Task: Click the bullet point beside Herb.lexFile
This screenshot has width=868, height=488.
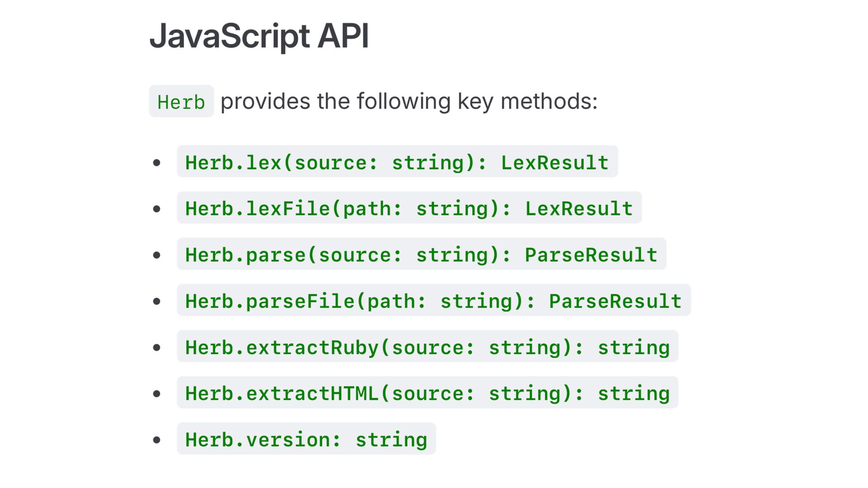Action: 157,209
